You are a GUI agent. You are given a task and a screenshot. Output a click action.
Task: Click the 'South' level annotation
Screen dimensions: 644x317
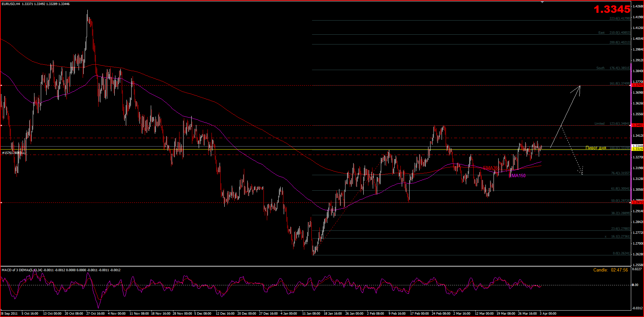point(600,68)
